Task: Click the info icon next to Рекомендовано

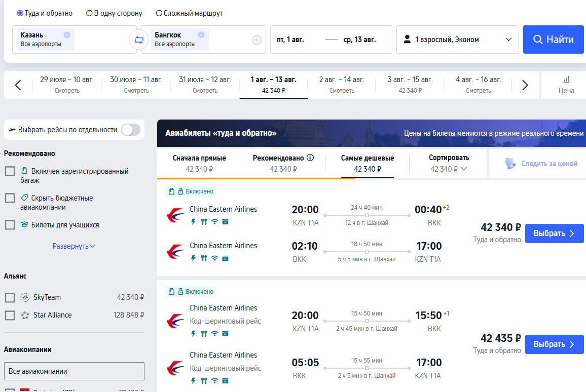Action: pos(310,158)
